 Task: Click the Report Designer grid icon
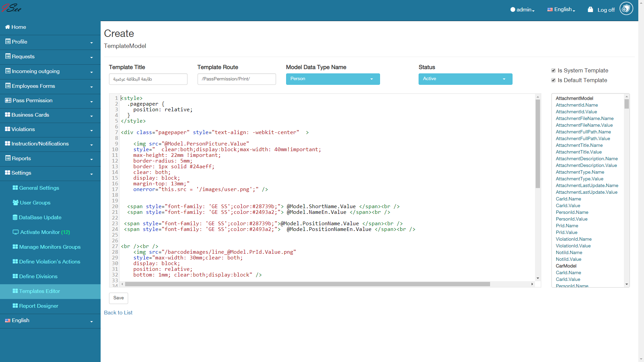click(15, 306)
